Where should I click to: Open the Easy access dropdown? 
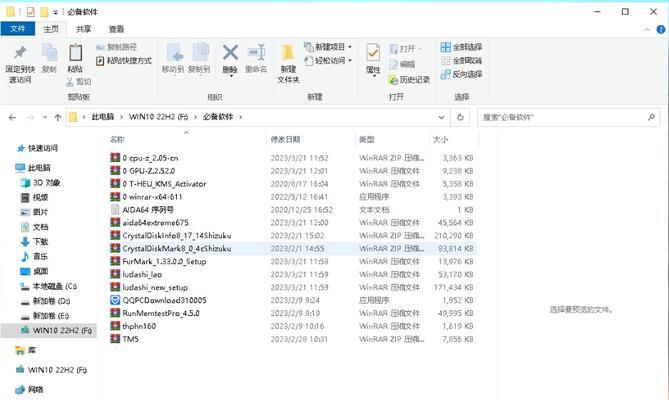pos(328,61)
